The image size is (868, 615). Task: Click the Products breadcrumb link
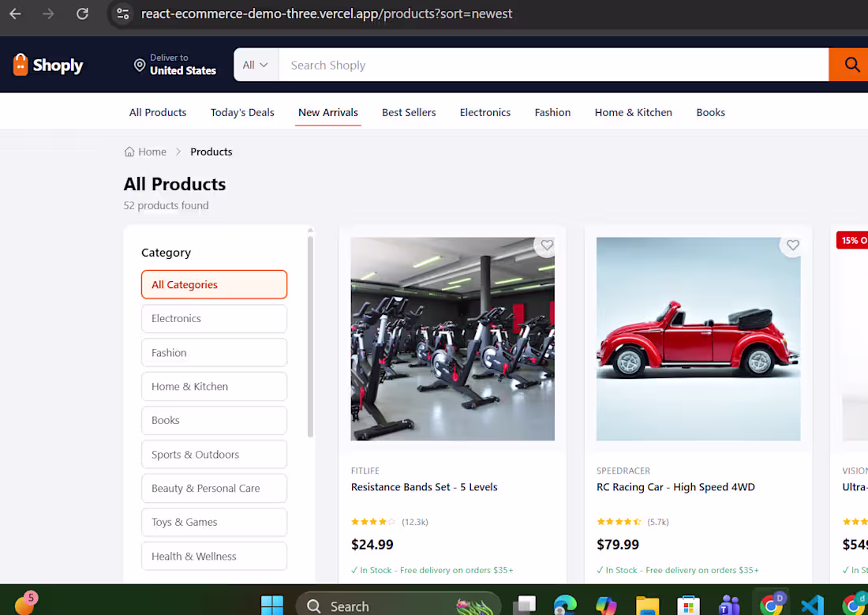pyautogui.click(x=211, y=151)
